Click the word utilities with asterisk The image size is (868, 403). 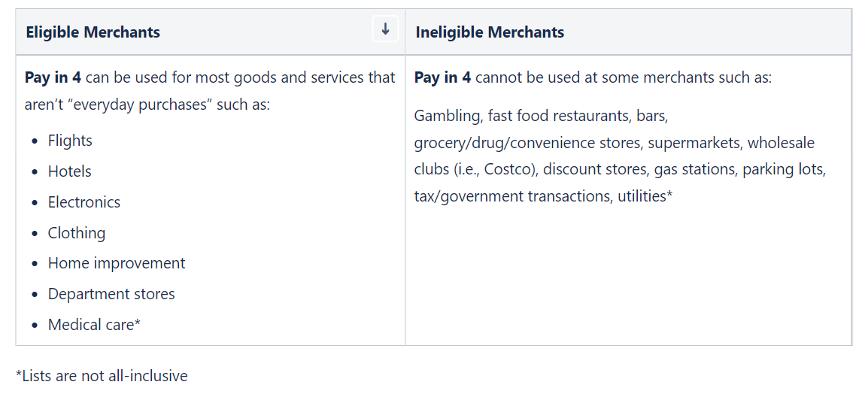(645, 196)
